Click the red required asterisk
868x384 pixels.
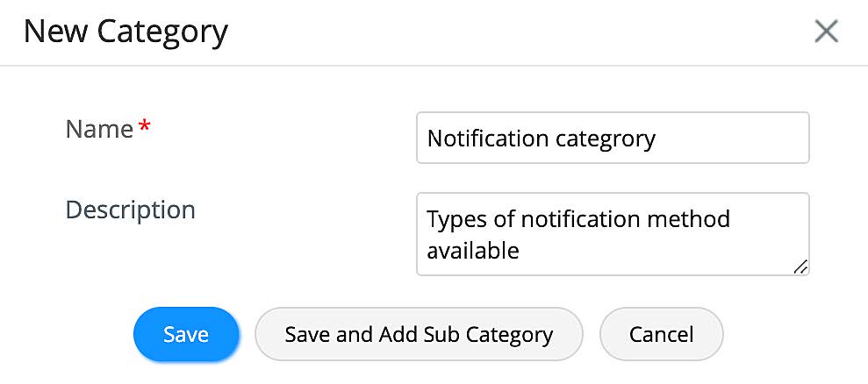pyautogui.click(x=145, y=129)
